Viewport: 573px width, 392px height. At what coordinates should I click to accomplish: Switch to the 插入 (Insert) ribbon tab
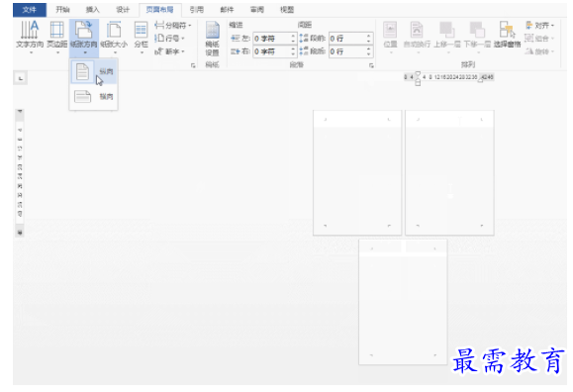[x=92, y=10]
